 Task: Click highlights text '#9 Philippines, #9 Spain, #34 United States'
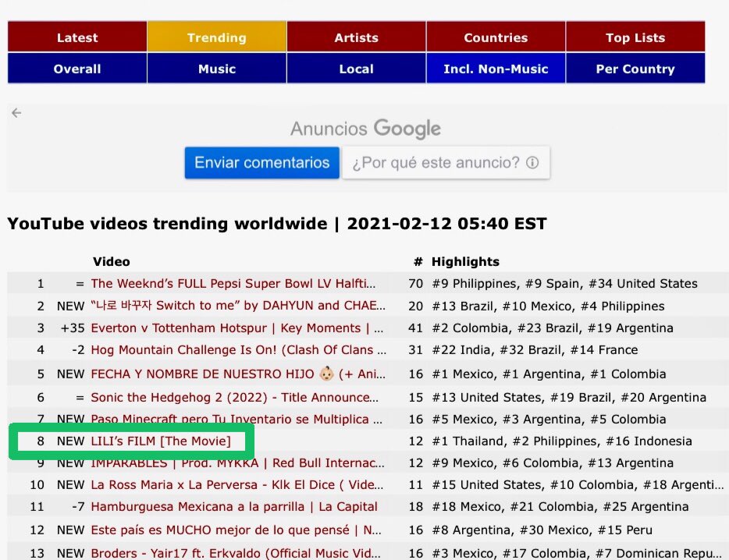click(564, 283)
